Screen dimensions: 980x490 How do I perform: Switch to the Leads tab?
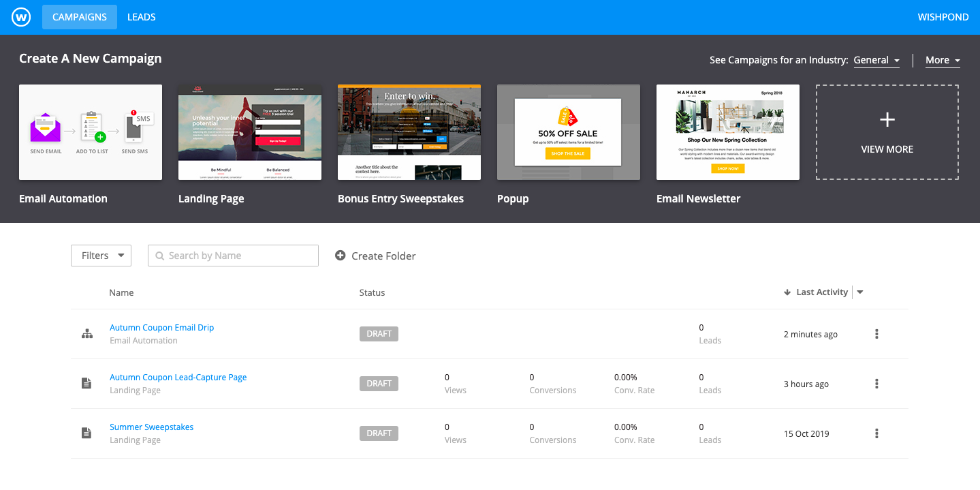pos(142,17)
